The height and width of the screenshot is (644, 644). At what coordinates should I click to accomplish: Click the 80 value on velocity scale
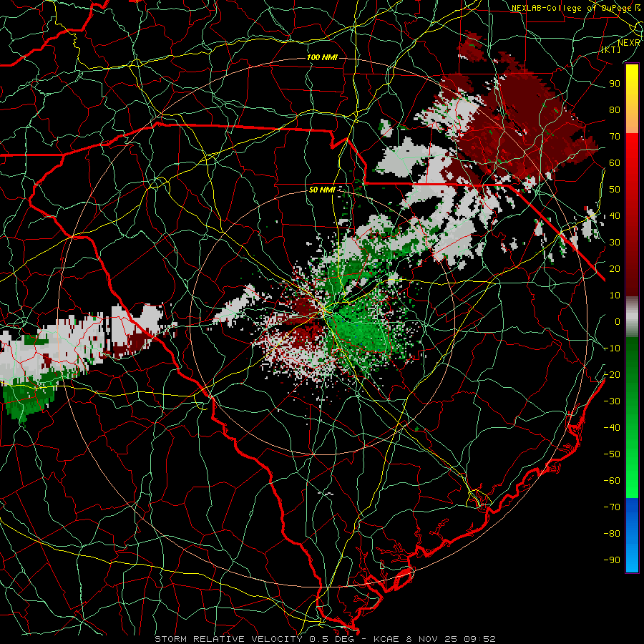(615, 110)
